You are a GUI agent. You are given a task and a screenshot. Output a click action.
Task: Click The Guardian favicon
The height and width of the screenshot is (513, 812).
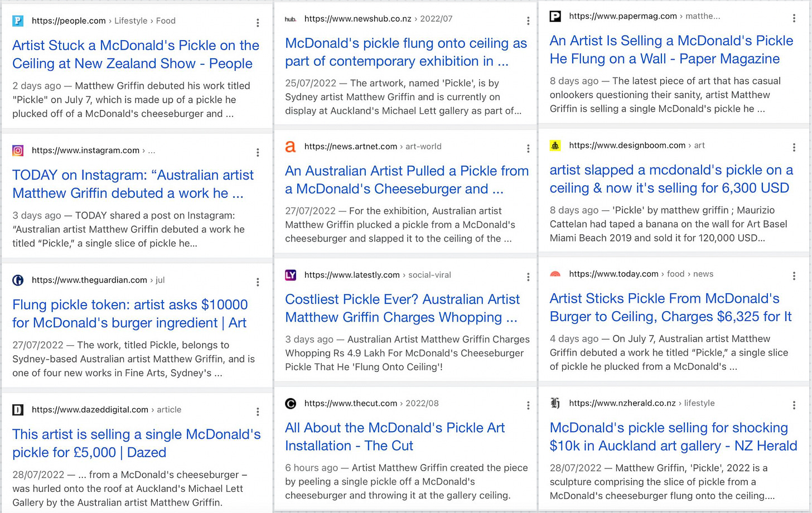(18, 280)
